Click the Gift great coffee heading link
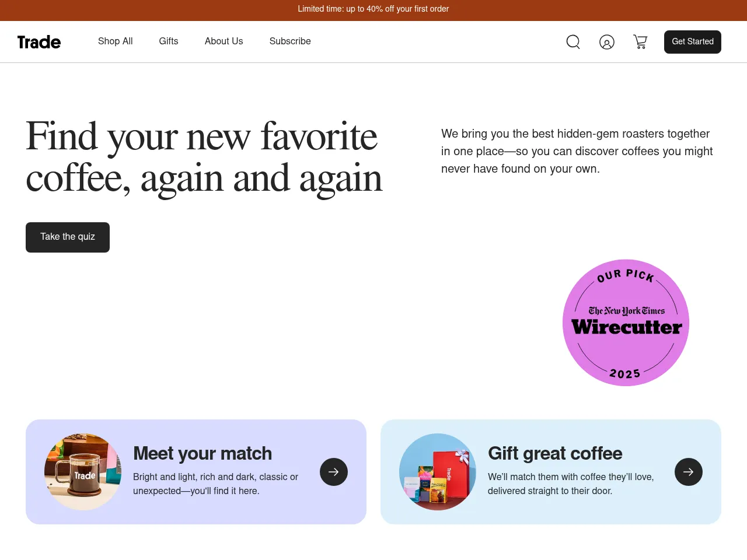 (x=555, y=453)
